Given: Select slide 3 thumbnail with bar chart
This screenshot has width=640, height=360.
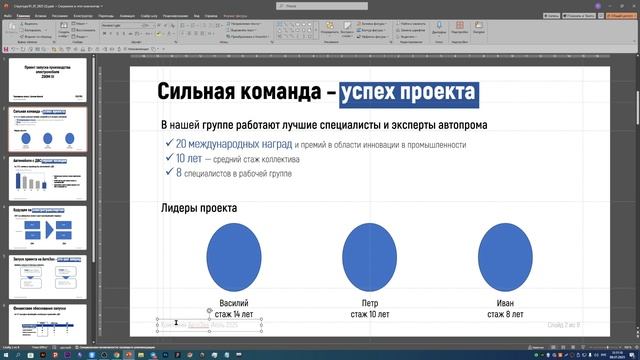Looking at the screenshot, I should point(47,178).
